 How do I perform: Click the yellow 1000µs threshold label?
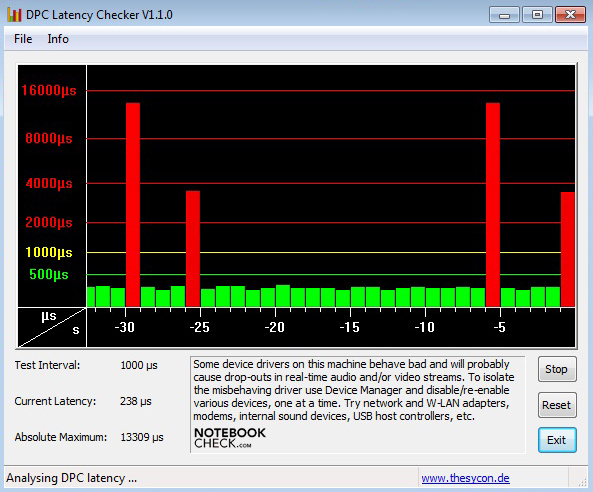(x=49, y=252)
